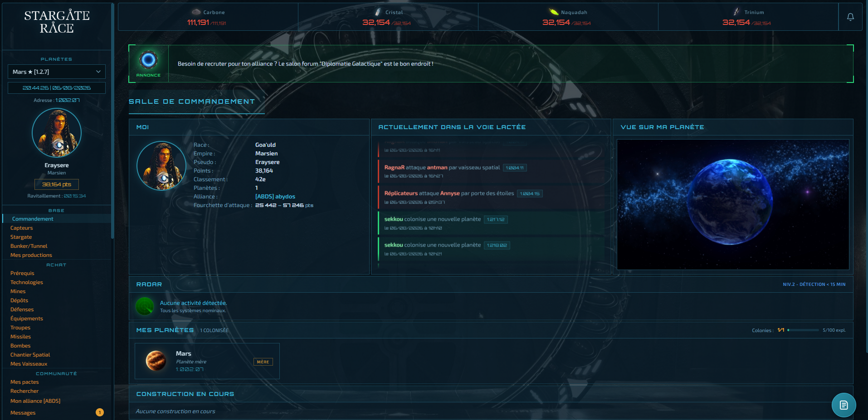
Task: Click Annyse in the attack feed
Action: click(450, 193)
